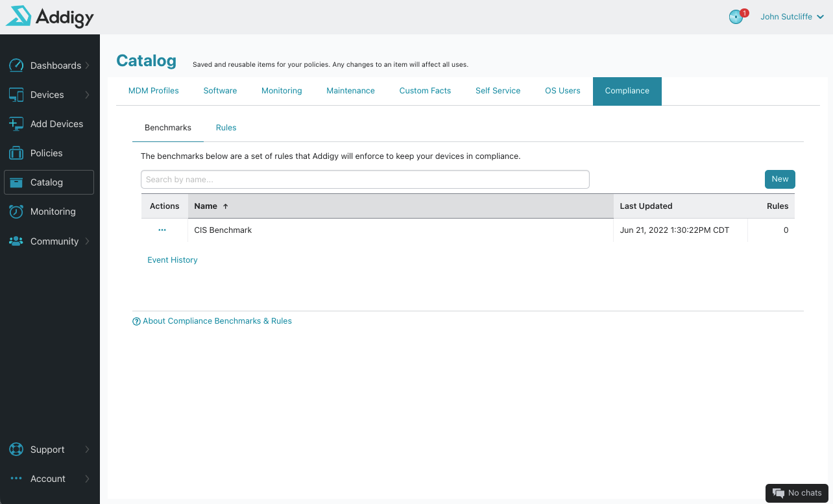The width and height of the screenshot is (833, 504).
Task: Click the Dashboards gauge icon
Action: click(x=16, y=66)
